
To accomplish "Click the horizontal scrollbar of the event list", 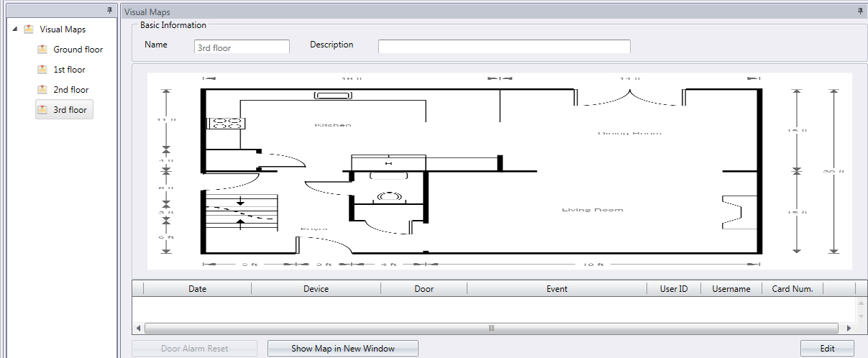I will pos(492,328).
